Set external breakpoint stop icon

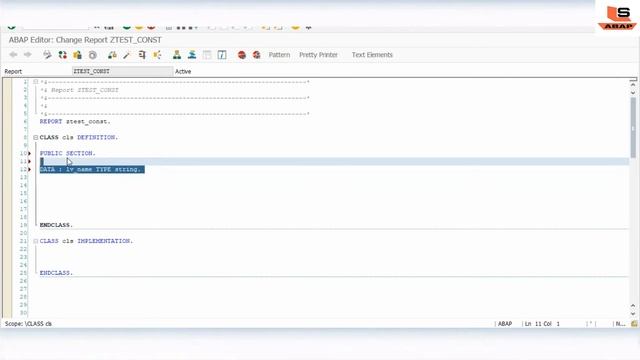click(x=257, y=55)
